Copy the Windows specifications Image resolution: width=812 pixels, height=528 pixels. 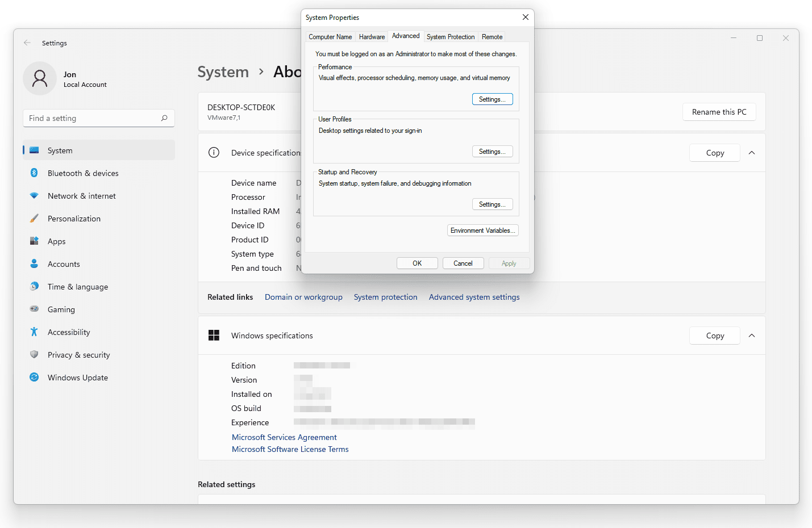coord(715,336)
